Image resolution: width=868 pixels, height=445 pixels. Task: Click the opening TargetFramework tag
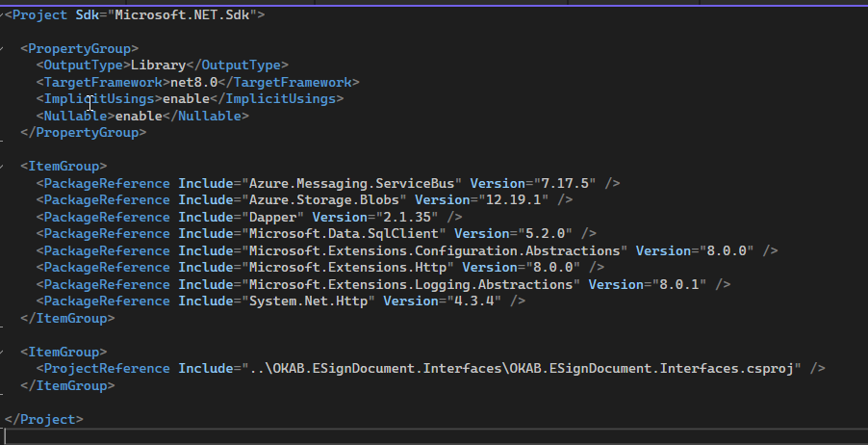(x=103, y=83)
